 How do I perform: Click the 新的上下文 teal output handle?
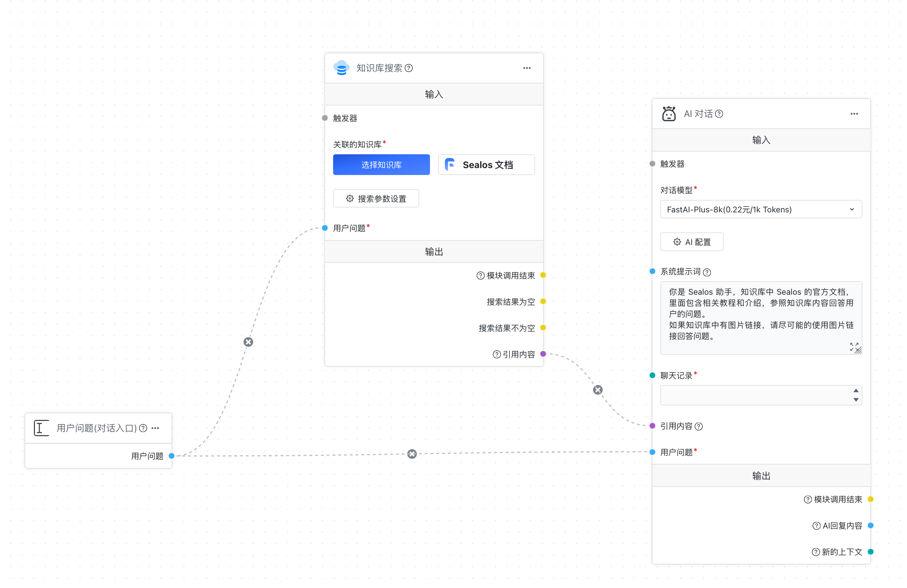(x=870, y=552)
